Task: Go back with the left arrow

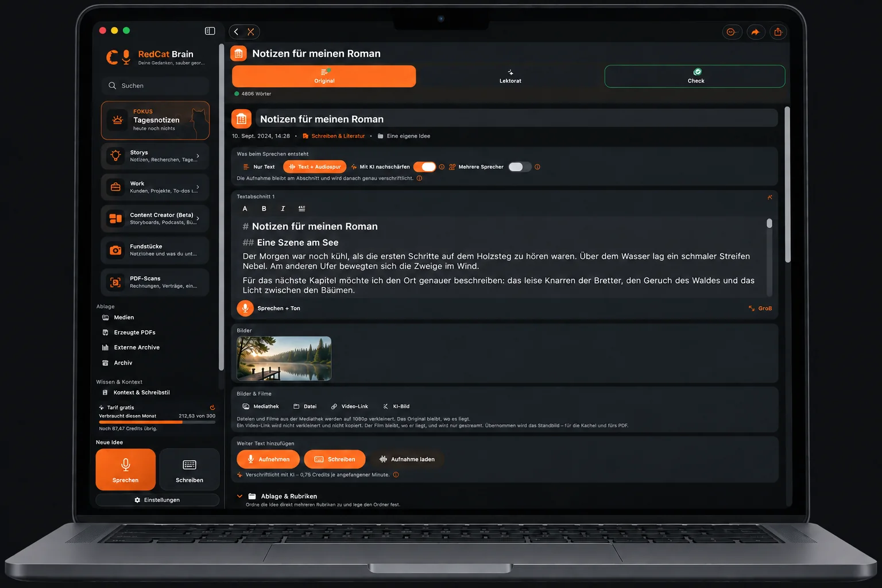Action: pyautogui.click(x=237, y=32)
